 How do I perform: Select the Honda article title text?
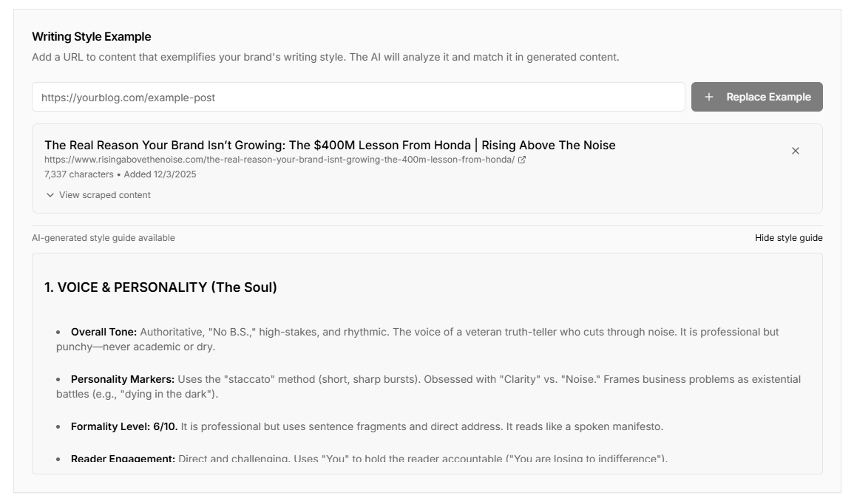pos(330,145)
